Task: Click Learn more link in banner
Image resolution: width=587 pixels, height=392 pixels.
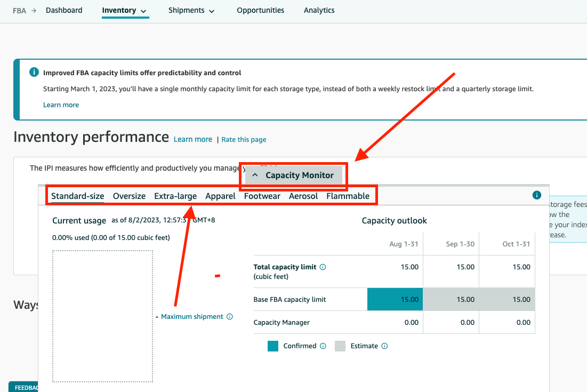Action: tap(61, 105)
